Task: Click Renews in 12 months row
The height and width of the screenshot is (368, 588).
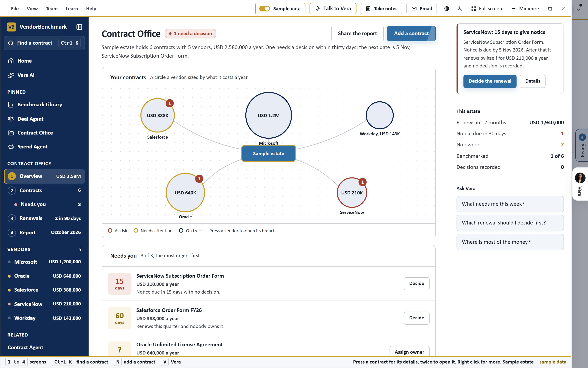Action: (x=510, y=123)
